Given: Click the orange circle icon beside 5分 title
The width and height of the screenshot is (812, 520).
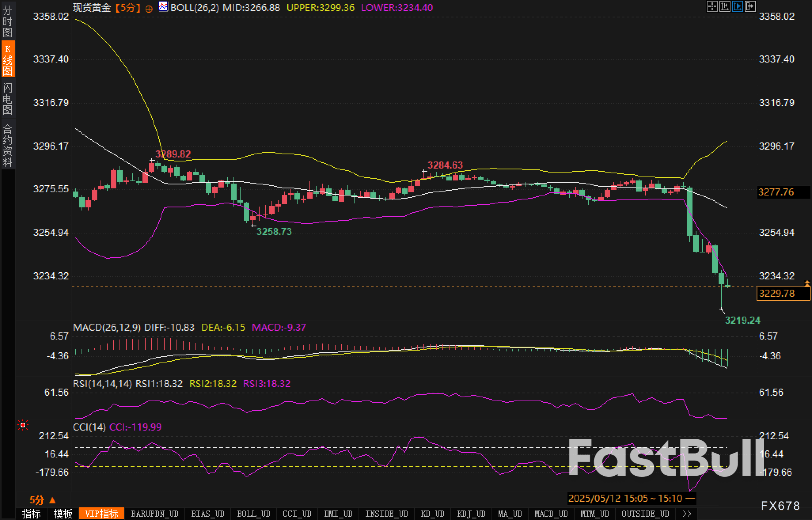Looking at the screenshot, I should [x=149, y=9].
